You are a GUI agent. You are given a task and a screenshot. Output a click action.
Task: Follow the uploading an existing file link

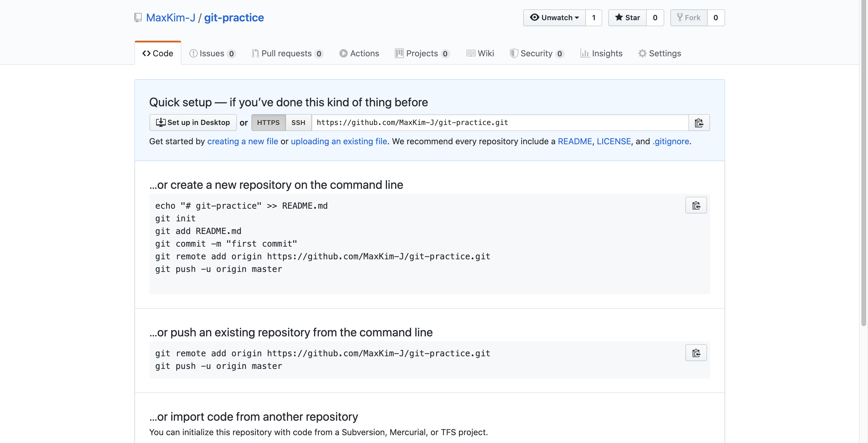pyautogui.click(x=339, y=141)
